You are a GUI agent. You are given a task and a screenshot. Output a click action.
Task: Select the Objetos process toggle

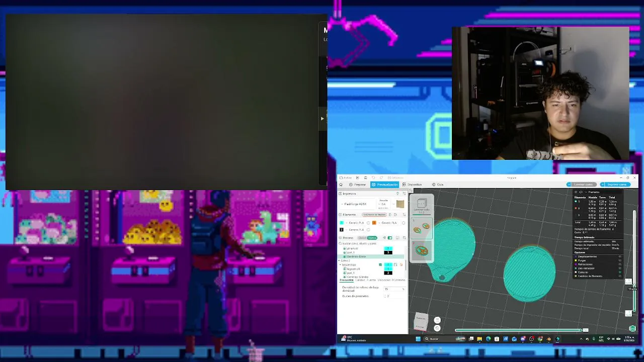click(372, 238)
